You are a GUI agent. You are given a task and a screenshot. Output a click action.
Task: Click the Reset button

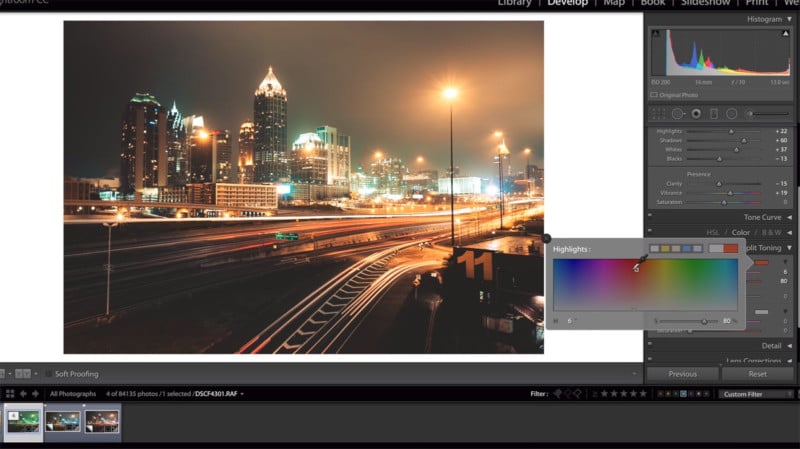[x=758, y=374]
